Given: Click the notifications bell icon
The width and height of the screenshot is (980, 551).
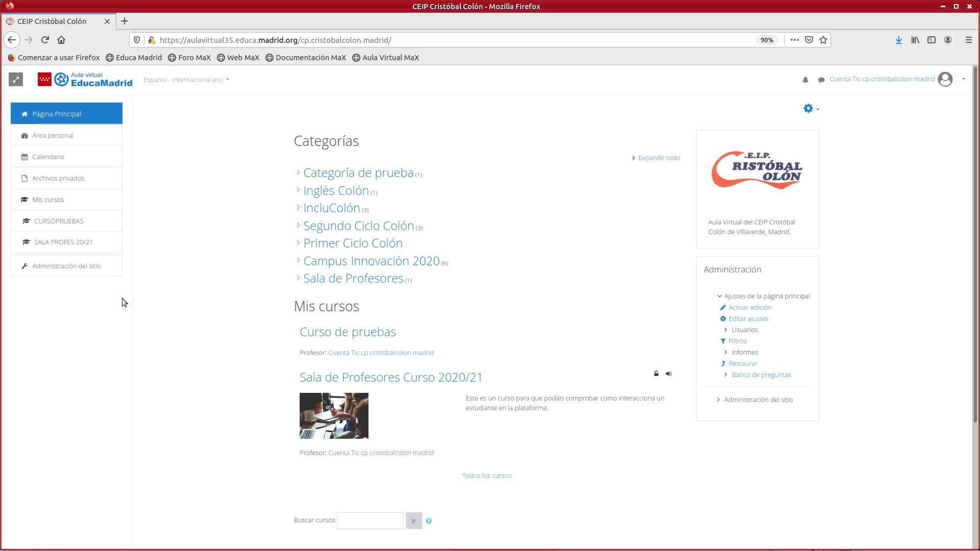Looking at the screenshot, I should pos(805,80).
